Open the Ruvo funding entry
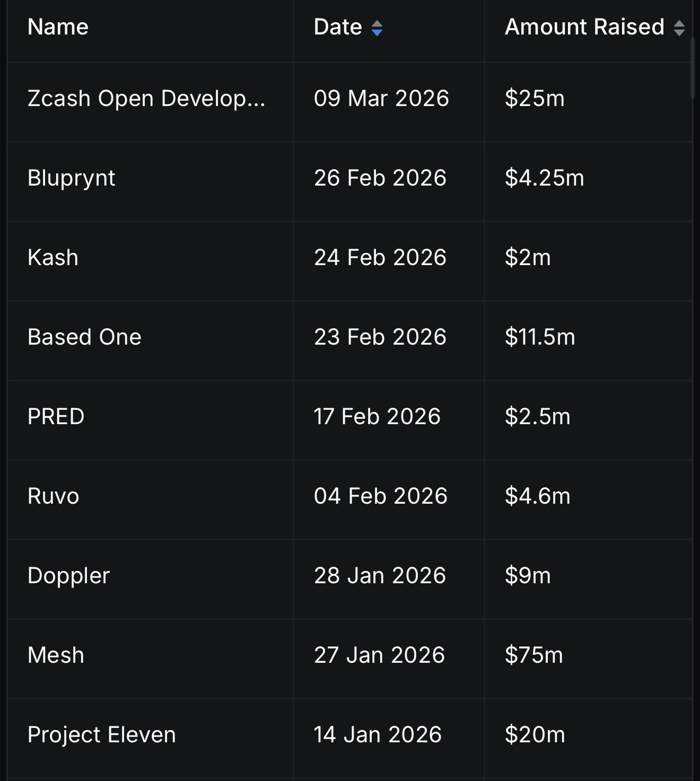700x781 pixels. click(53, 496)
